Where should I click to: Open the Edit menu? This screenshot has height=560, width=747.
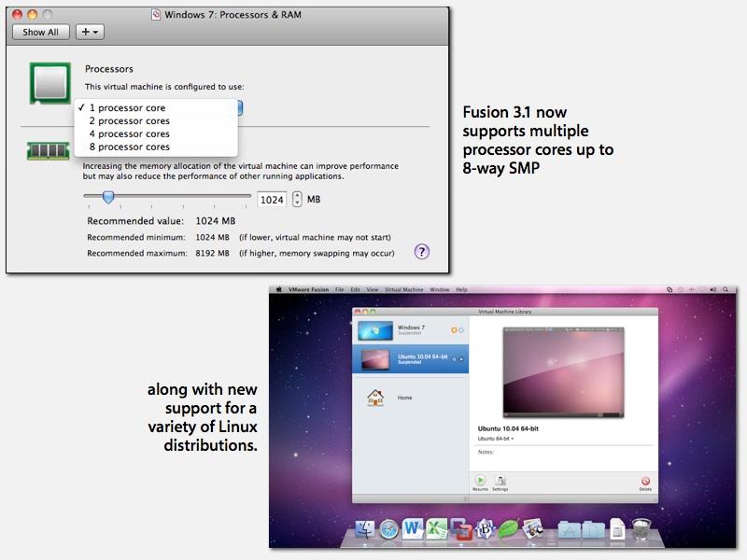[x=356, y=289]
